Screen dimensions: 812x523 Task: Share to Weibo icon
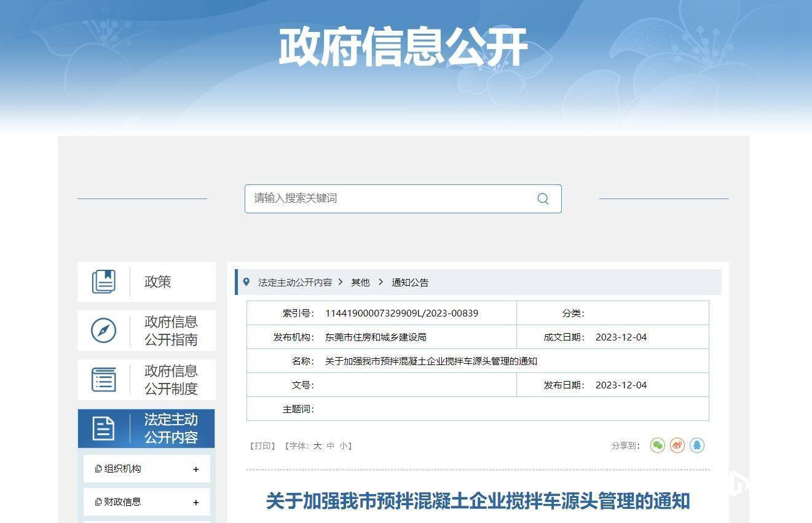[677, 445]
